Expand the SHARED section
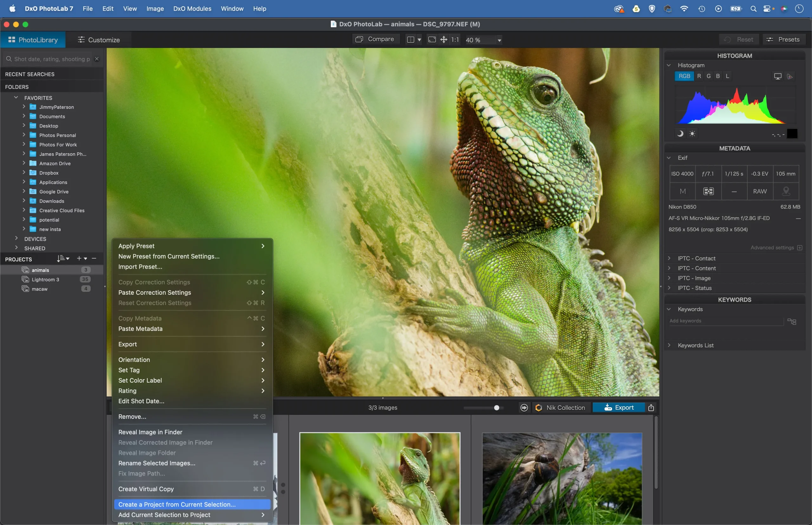Viewport: 812px width, 525px height. 16,248
